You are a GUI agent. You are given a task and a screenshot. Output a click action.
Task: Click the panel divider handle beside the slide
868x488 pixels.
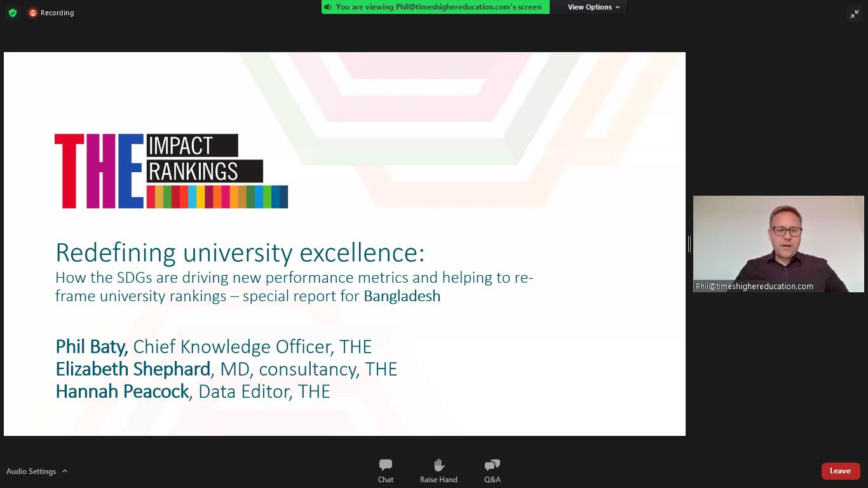(689, 244)
